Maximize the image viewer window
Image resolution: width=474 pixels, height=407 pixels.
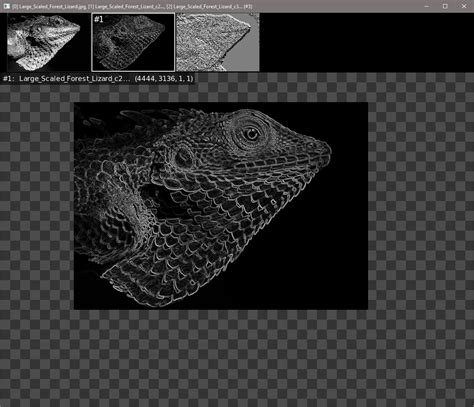[445, 6]
